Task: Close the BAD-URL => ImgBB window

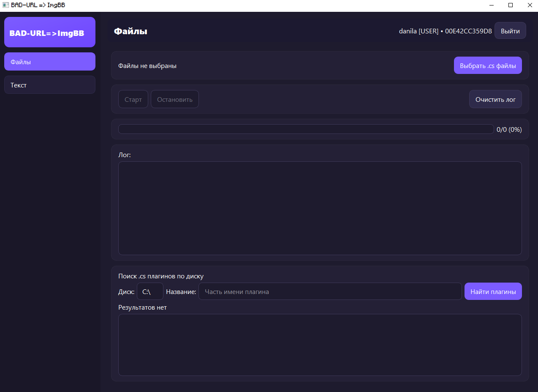Action: [x=530, y=5]
